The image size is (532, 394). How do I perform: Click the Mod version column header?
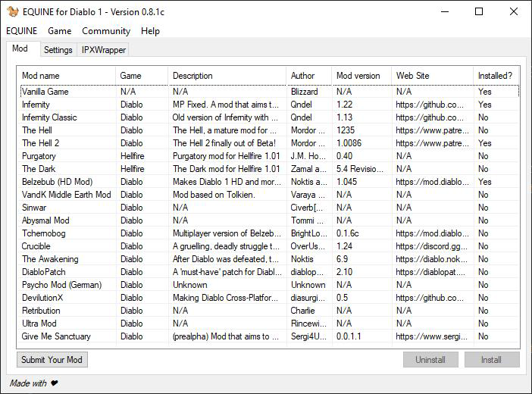point(361,76)
